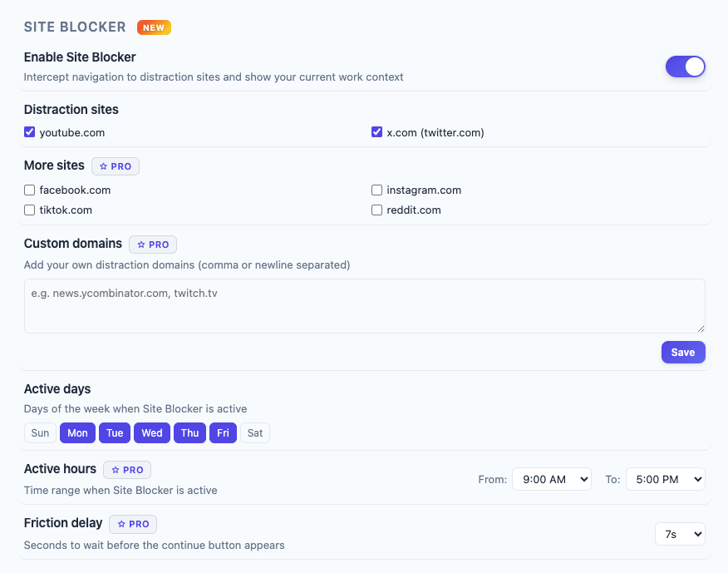Click the custom domains text area
Viewport: 728px width, 573px height.
click(364, 306)
